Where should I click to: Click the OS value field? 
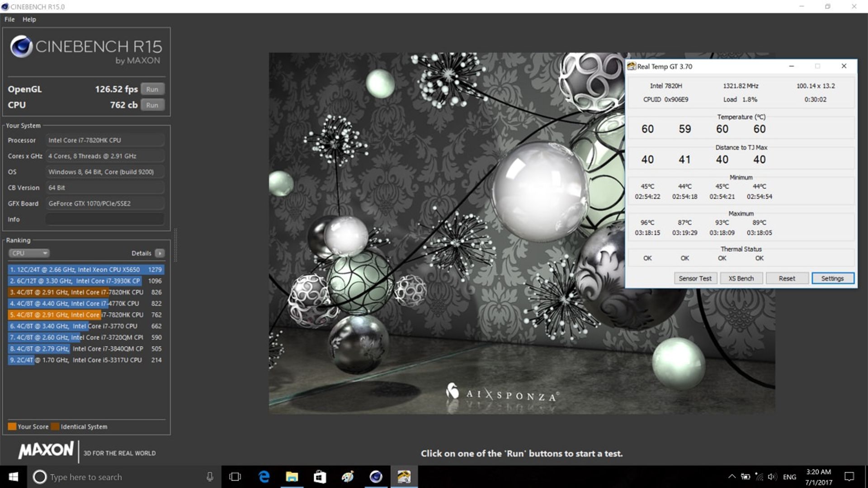105,172
